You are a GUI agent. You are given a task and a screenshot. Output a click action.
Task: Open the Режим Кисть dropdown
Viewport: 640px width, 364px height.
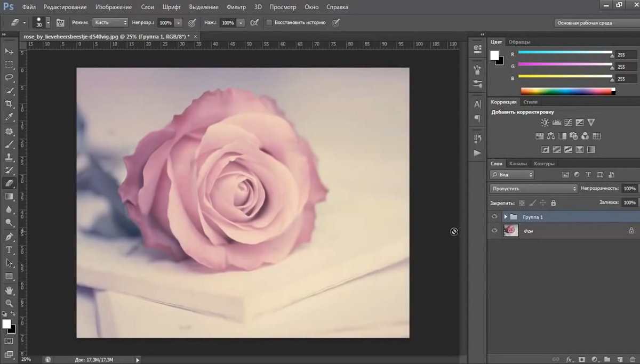[110, 23]
